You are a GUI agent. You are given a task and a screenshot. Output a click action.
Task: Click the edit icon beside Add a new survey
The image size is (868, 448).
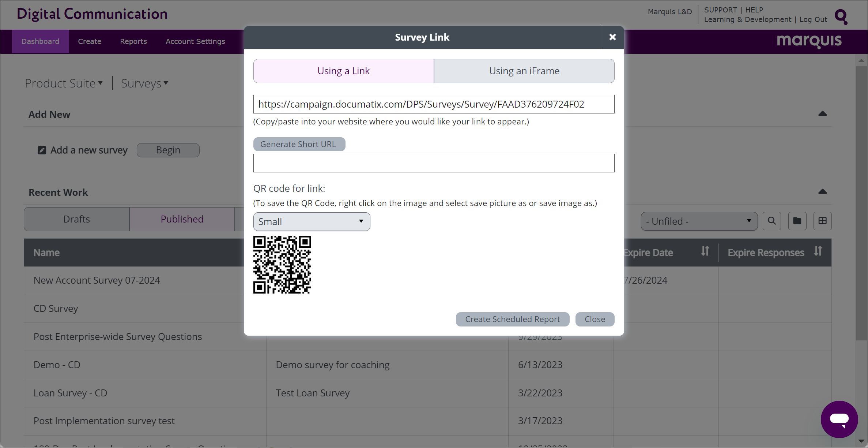[x=42, y=150]
